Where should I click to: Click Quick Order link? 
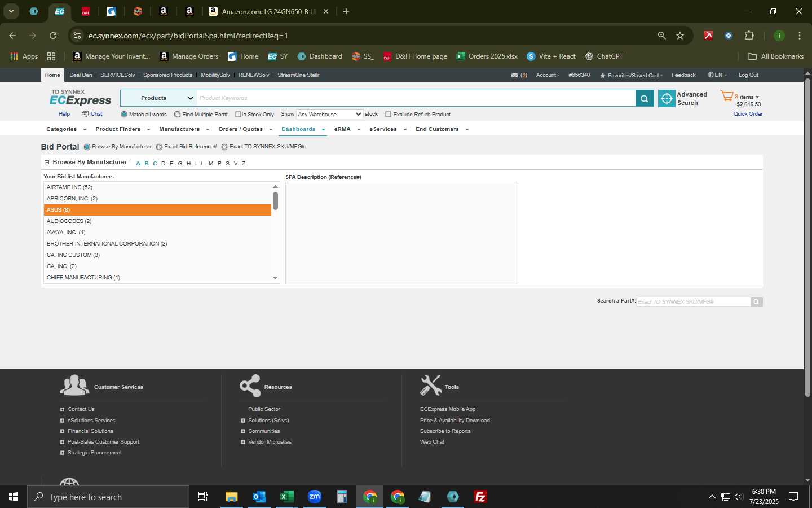point(748,114)
